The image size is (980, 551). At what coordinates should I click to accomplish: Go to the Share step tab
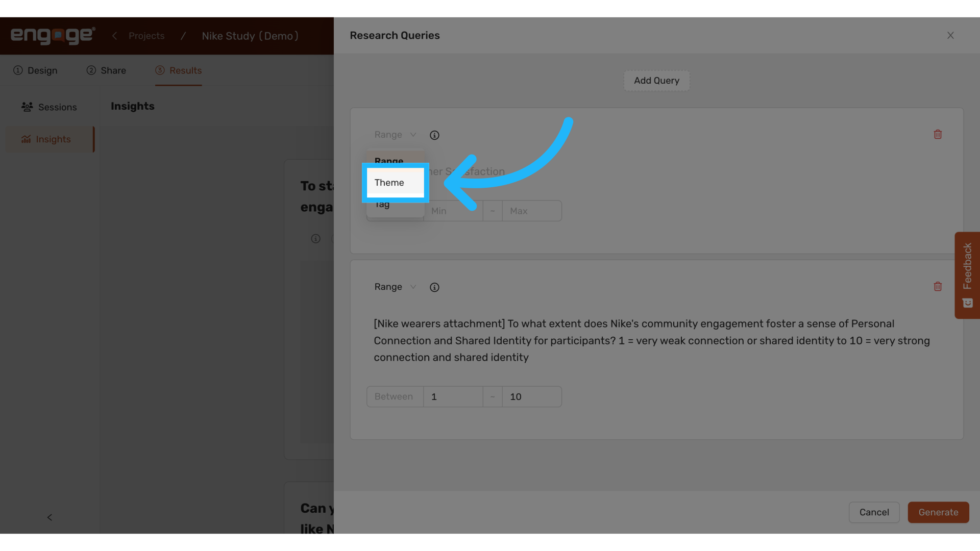click(106, 70)
